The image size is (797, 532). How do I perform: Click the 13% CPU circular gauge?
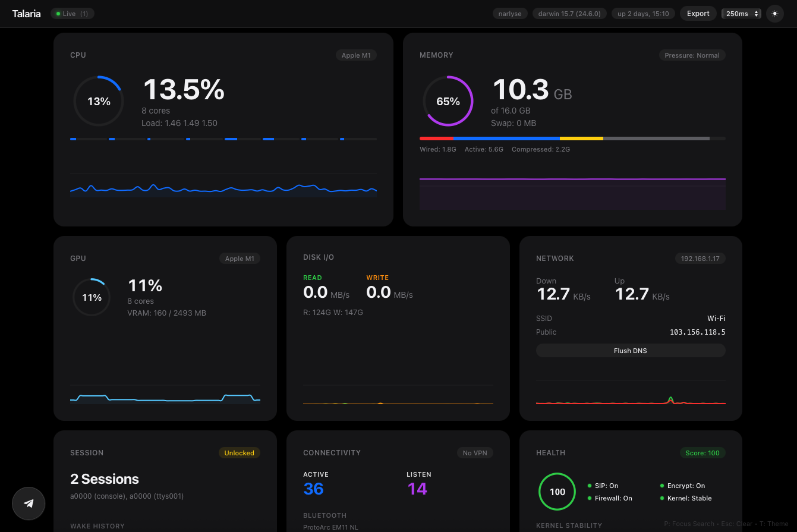(99, 101)
